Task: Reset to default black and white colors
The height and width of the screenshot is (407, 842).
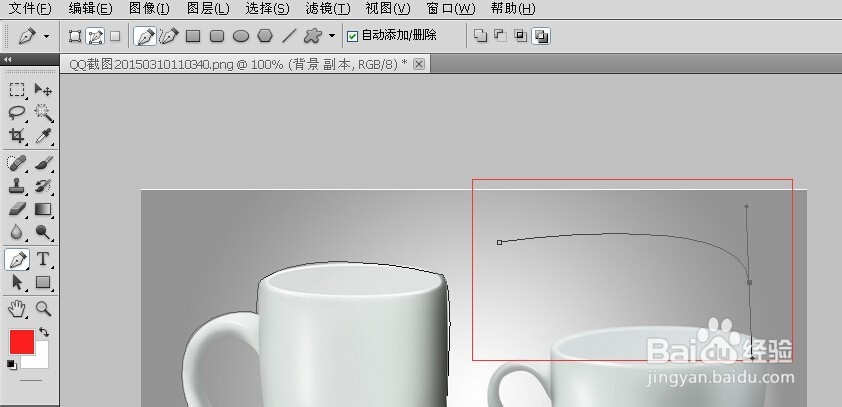Action: tap(12, 365)
